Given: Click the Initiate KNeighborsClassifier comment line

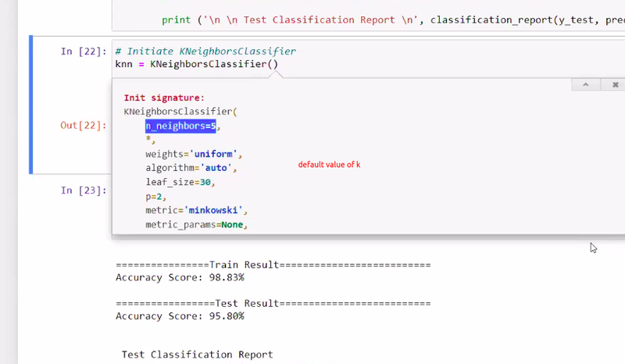Looking at the screenshot, I should pos(205,52).
